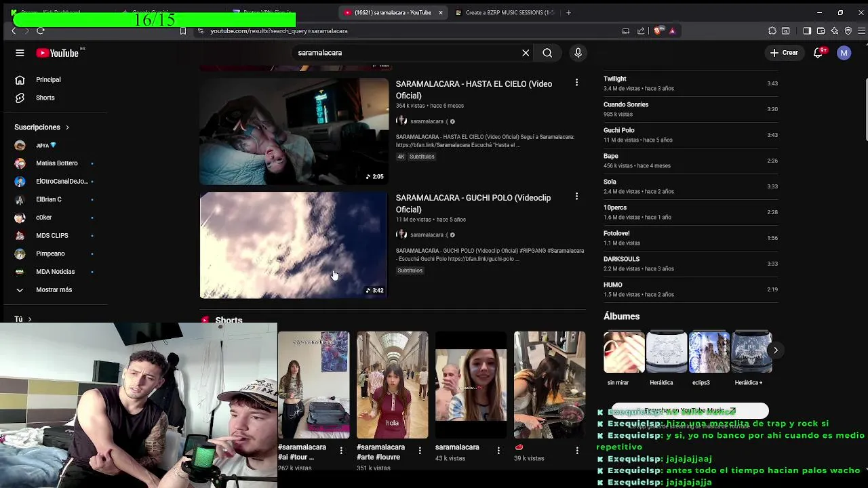868x488 pixels.
Task: Expand the Suscripciones section
Action: (42, 127)
